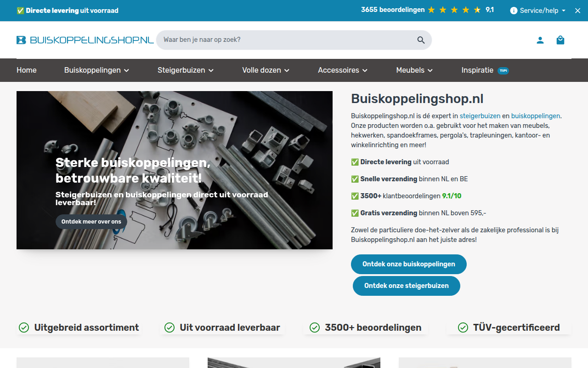Viewport: 588px width, 368px height.
Task: Open the Inspiratie menu item
Action: tap(477, 70)
